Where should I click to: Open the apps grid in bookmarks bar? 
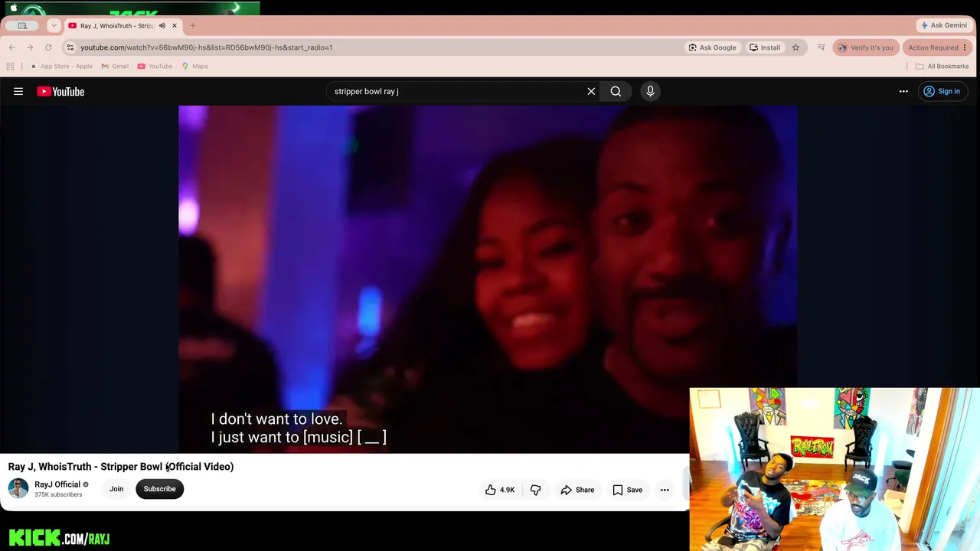(x=11, y=67)
